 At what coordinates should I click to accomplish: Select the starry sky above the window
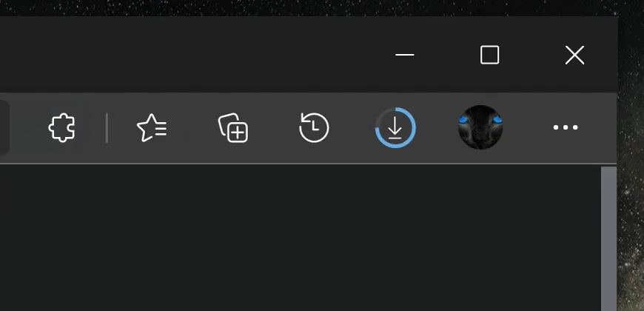308,7
